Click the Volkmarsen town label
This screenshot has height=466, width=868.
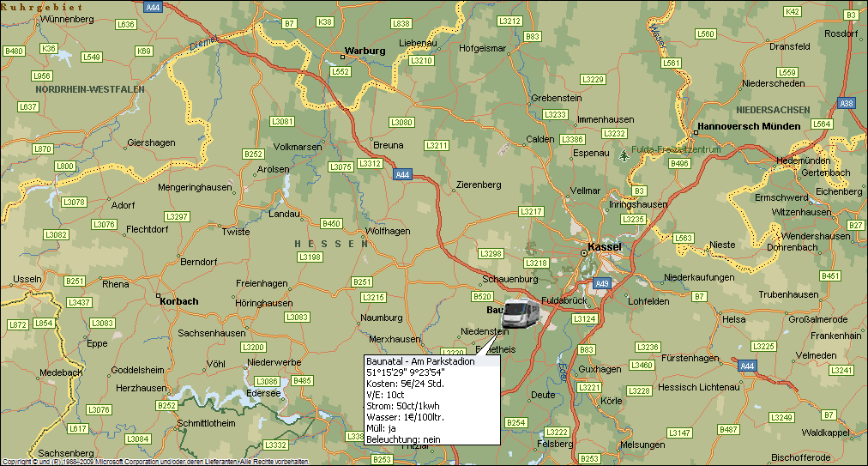point(298,147)
